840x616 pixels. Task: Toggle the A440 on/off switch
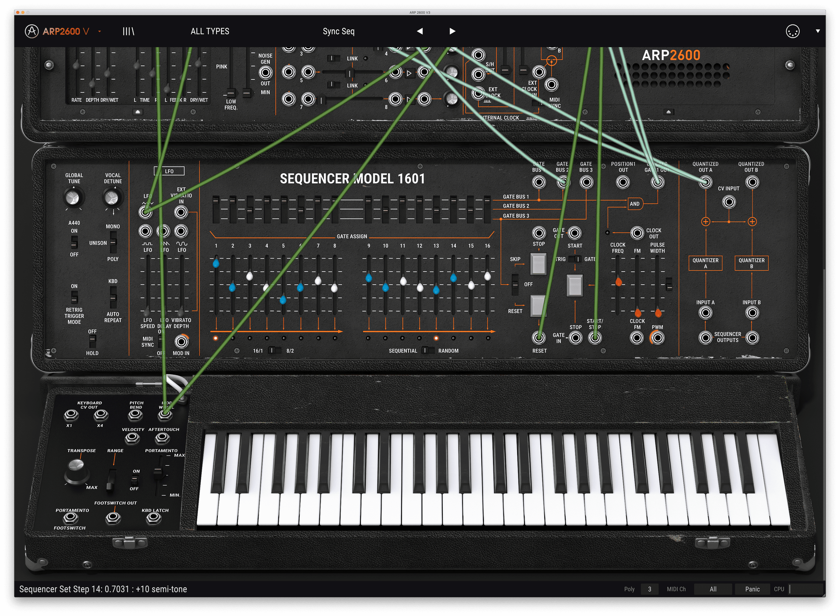pyautogui.click(x=74, y=242)
